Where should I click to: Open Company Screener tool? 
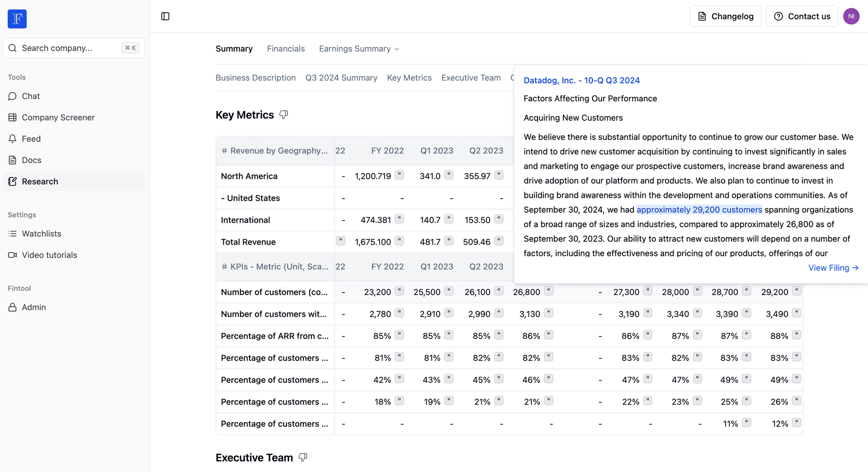pyautogui.click(x=74, y=117)
